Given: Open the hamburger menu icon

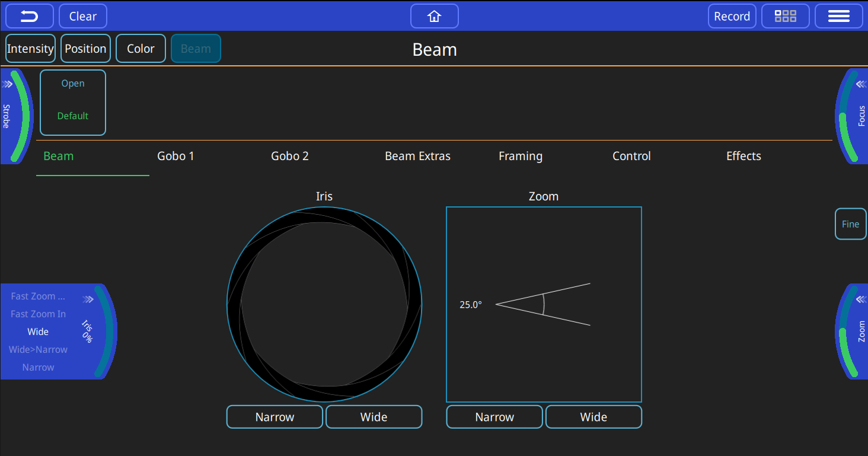Looking at the screenshot, I should [x=838, y=16].
